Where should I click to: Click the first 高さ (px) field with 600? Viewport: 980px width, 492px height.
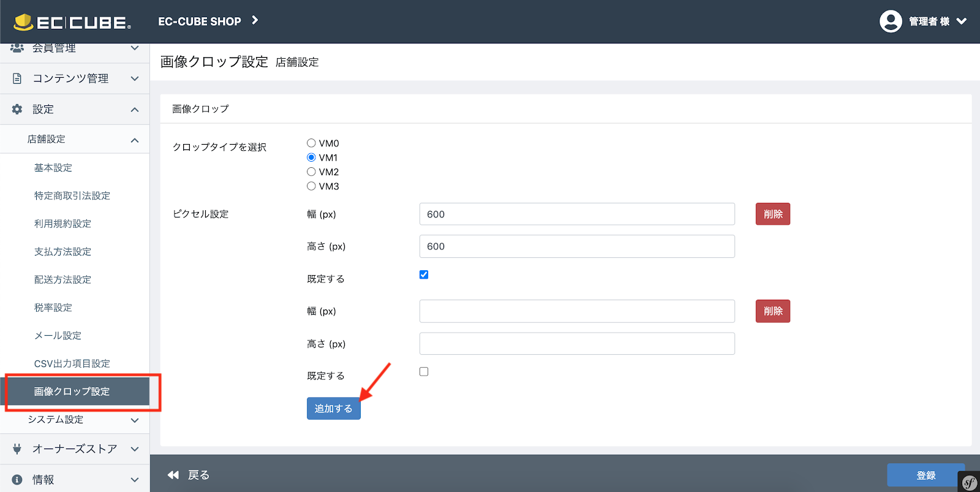(x=577, y=246)
